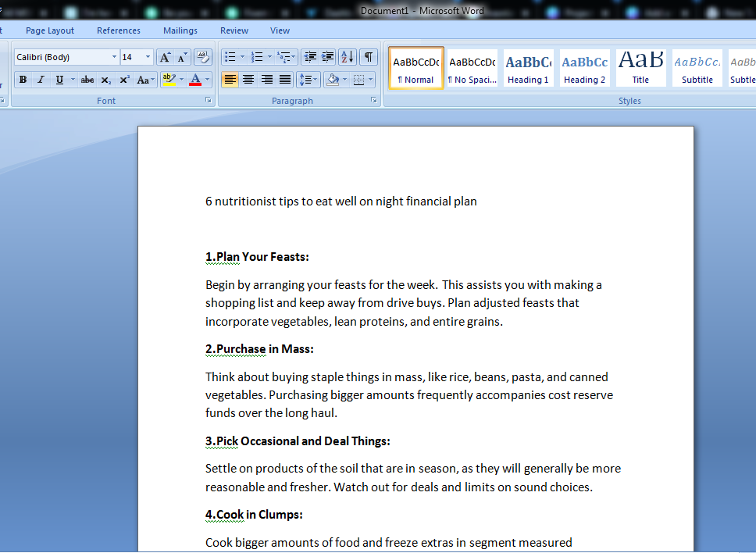Expand the Bullets dropdown arrow
This screenshot has height=553, width=756.
[x=242, y=56]
